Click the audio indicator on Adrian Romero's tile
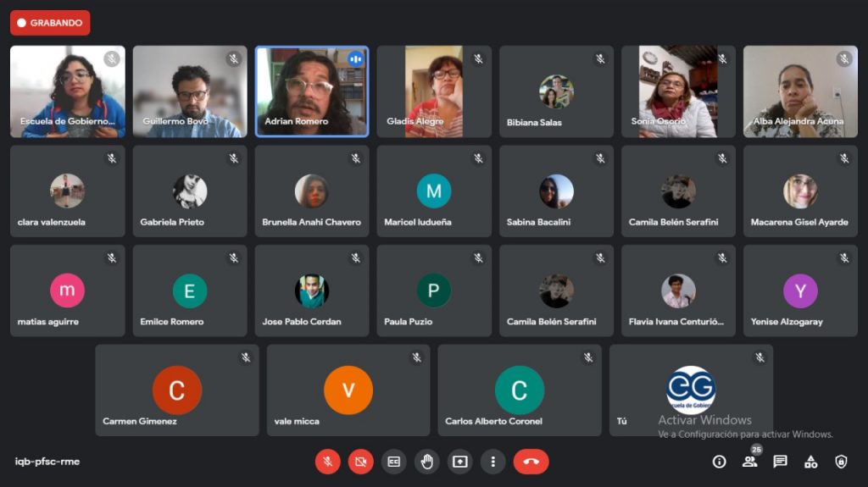Screen dimensions: 868x487 pos(355,59)
